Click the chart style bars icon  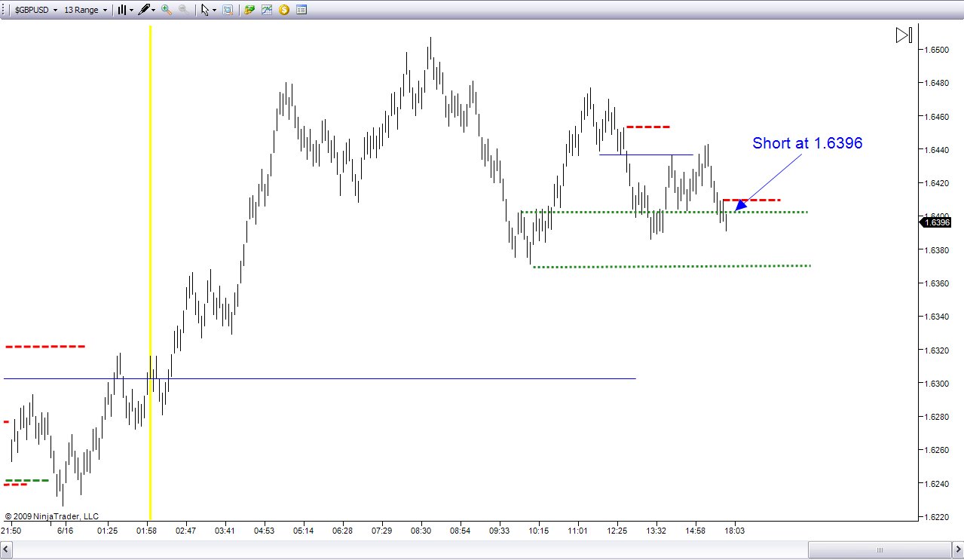[122, 11]
